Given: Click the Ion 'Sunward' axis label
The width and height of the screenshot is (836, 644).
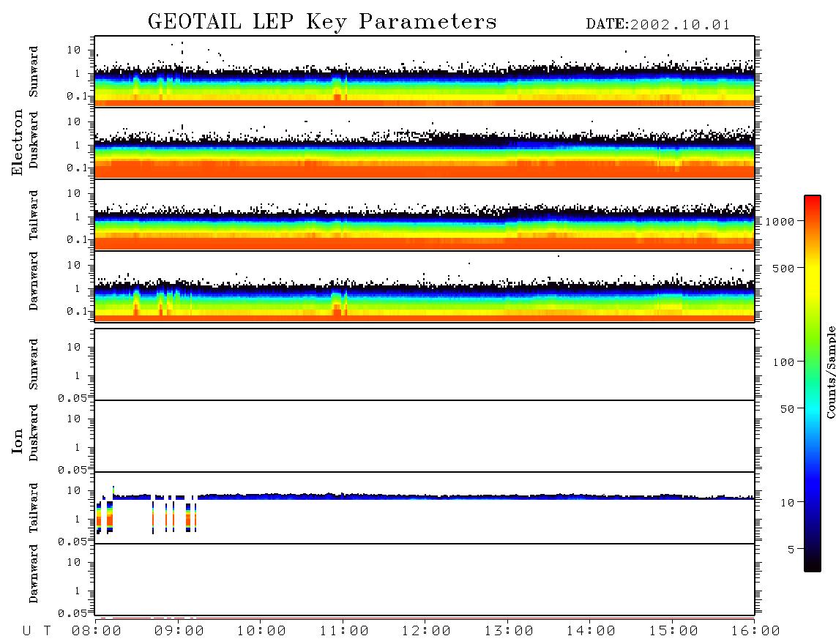Looking at the screenshot, I should click(x=34, y=364).
